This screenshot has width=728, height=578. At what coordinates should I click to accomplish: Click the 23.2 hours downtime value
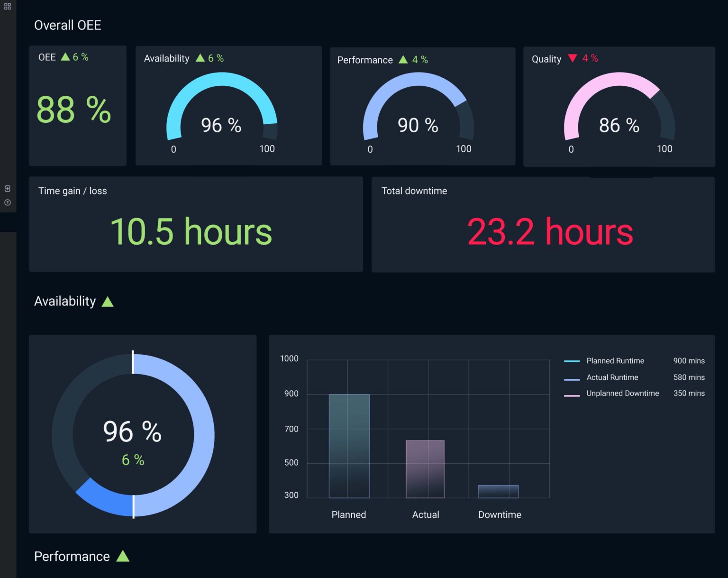550,231
